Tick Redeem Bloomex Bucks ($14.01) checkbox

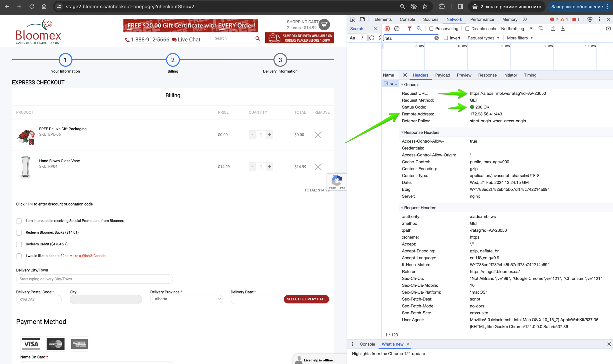pos(19,233)
